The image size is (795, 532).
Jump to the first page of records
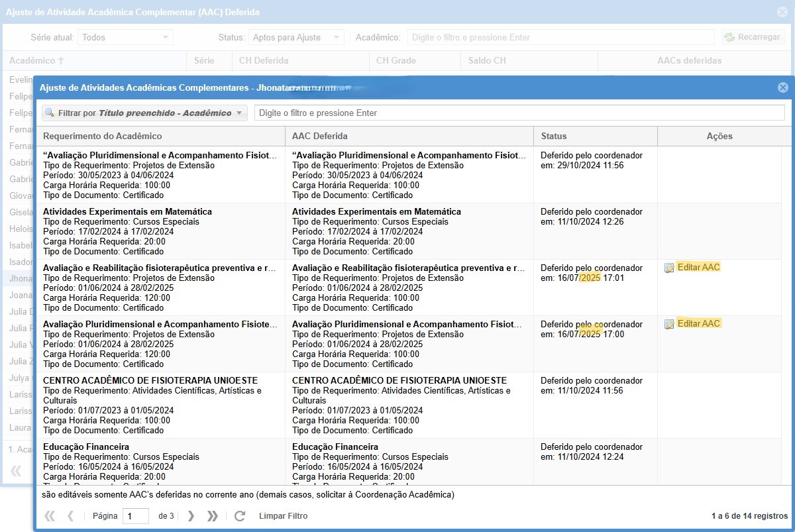[x=50, y=516]
